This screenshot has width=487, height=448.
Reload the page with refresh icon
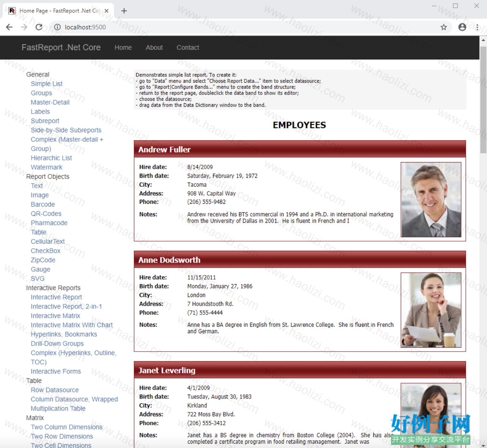[x=39, y=27]
